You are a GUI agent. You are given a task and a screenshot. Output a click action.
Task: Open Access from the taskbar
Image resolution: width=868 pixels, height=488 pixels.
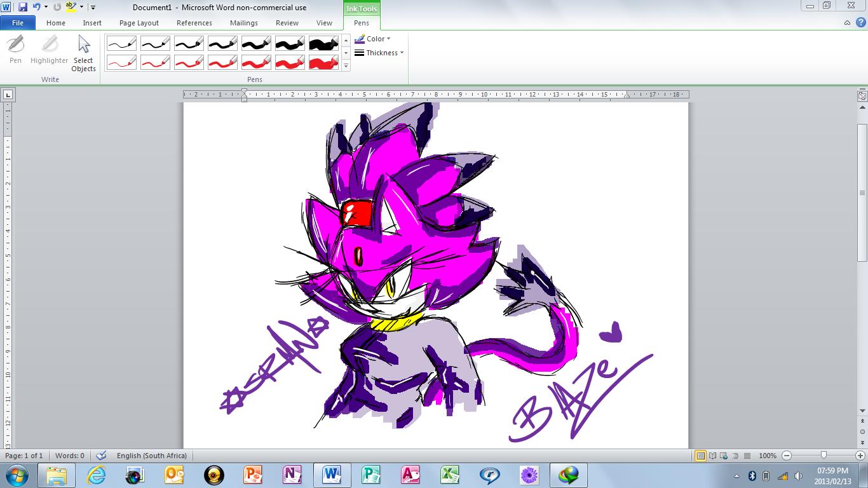tap(410, 475)
